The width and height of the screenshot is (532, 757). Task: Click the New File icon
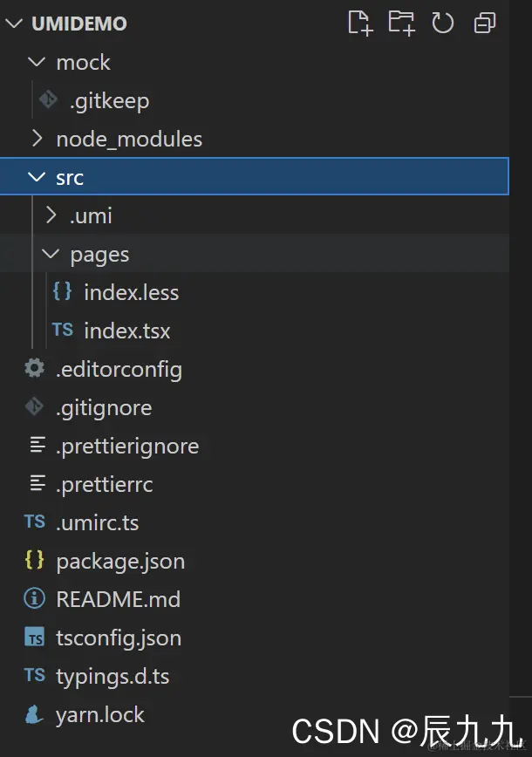click(359, 23)
